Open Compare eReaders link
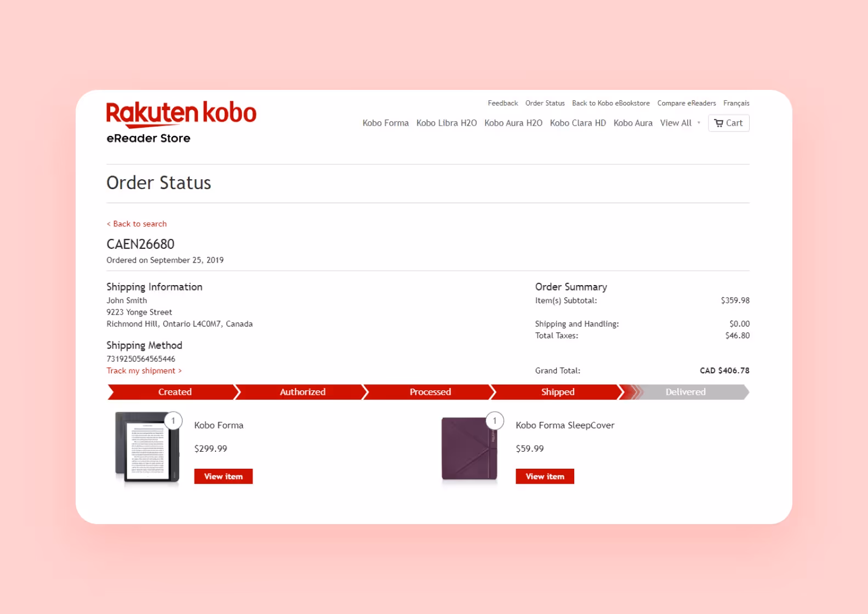Viewport: 868px width, 614px height. coord(686,103)
